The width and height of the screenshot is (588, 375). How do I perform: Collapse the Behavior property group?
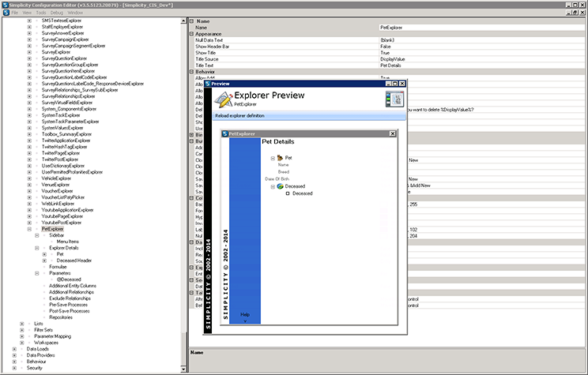click(191, 72)
